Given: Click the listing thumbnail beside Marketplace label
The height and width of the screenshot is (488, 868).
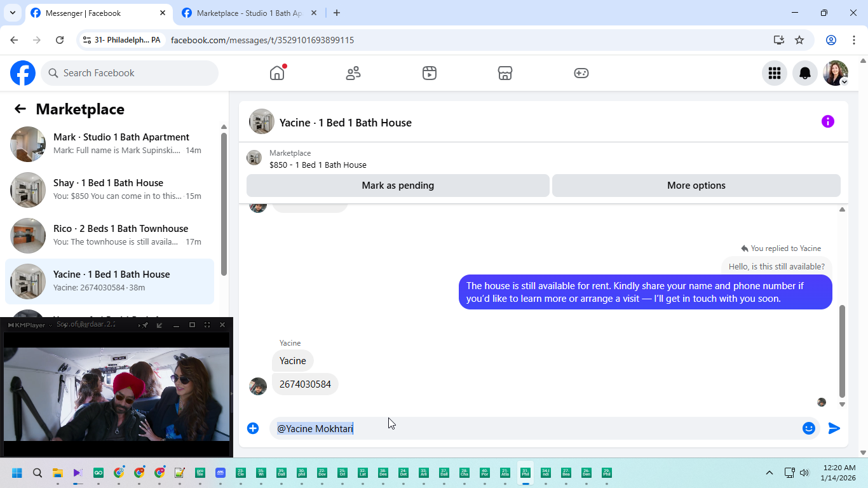Looking at the screenshot, I should [x=254, y=158].
